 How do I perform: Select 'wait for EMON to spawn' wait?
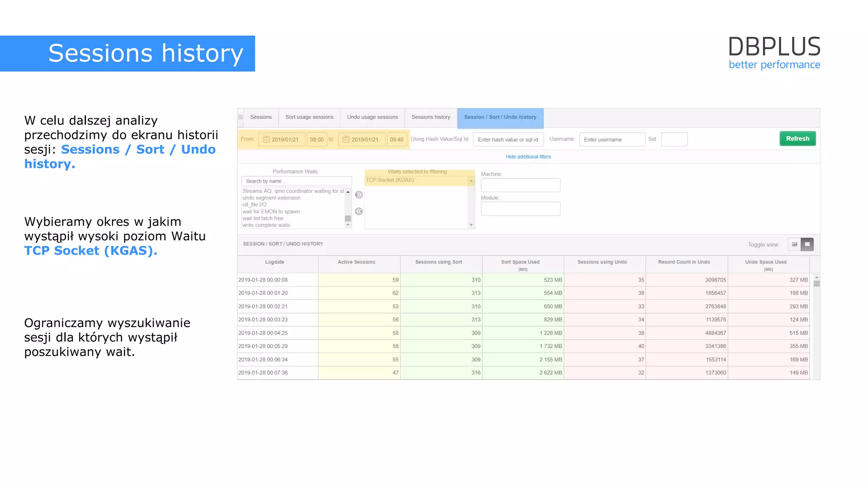pyautogui.click(x=271, y=211)
